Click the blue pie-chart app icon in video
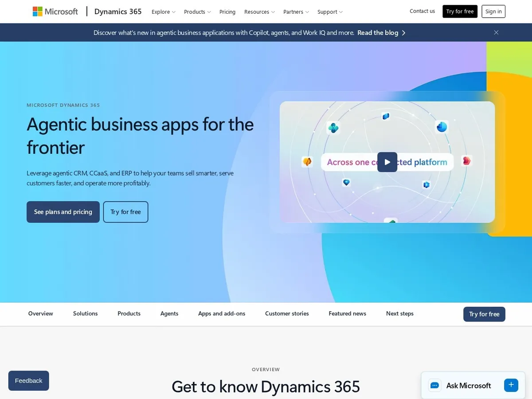532x399 pixels. click(442, 127)
